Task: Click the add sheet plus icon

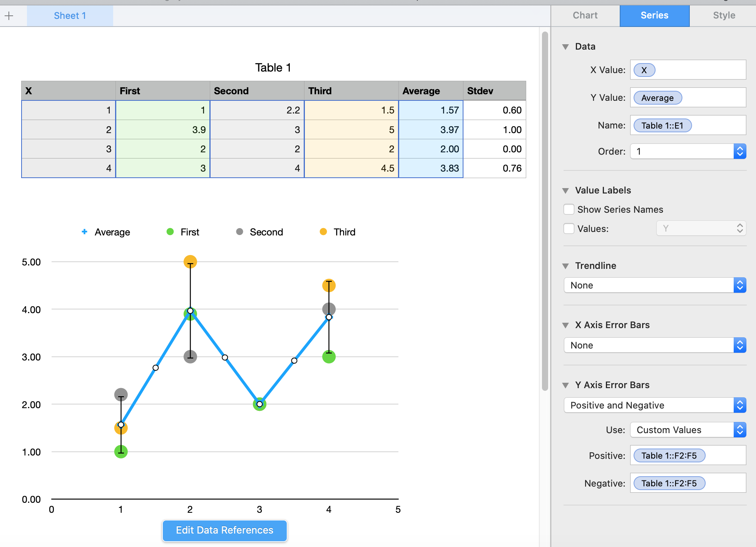Action: (9, 16)
